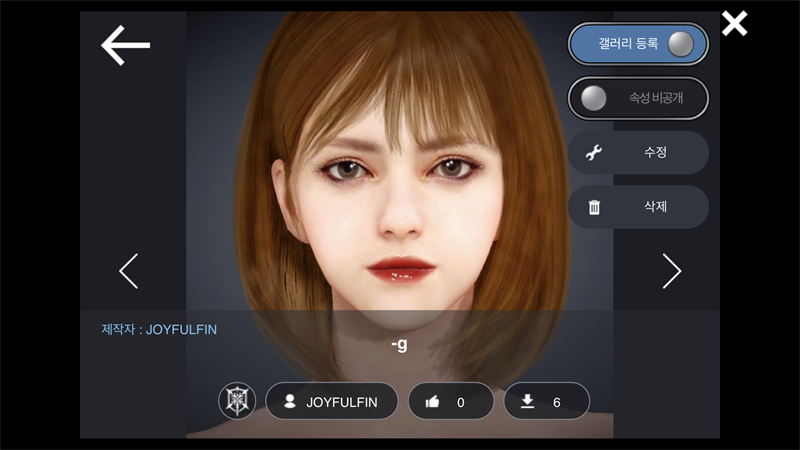Close the viewer with the X icon
Screen dimensions: 800x450
coord(734,23)
